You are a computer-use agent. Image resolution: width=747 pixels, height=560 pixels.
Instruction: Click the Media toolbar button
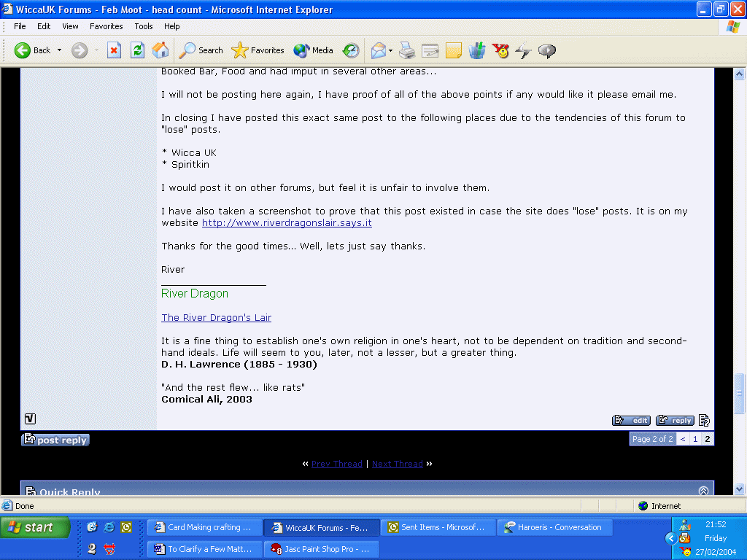click(x=314, y=50)
